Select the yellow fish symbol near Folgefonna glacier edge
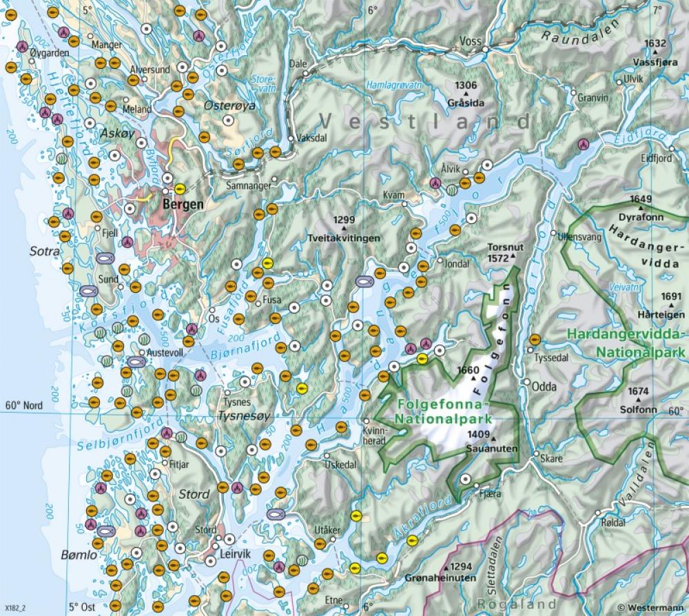 pyautogui.click(x=422, y=358)
